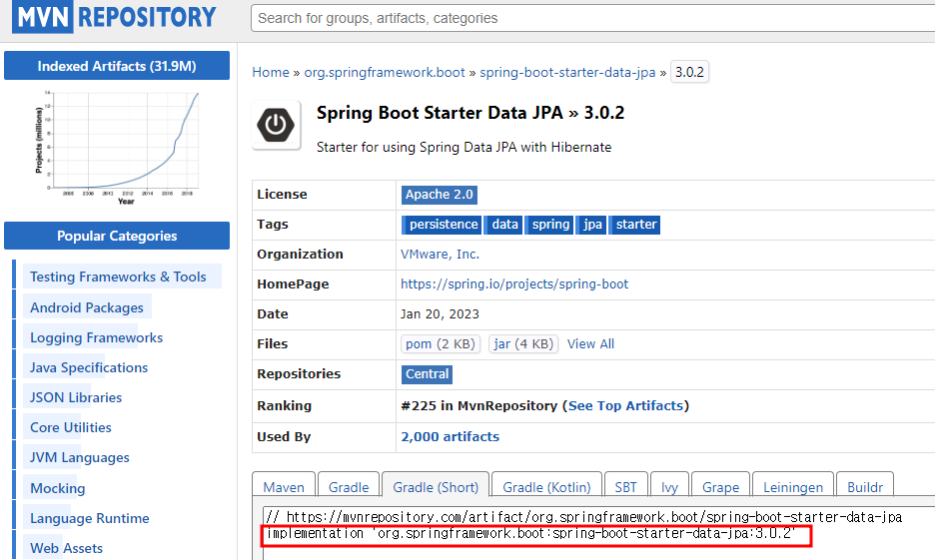Image resolution: width=935 pixels, height=560 pixels.
Task: Open Core Utilities category
Action: point(71,427)
